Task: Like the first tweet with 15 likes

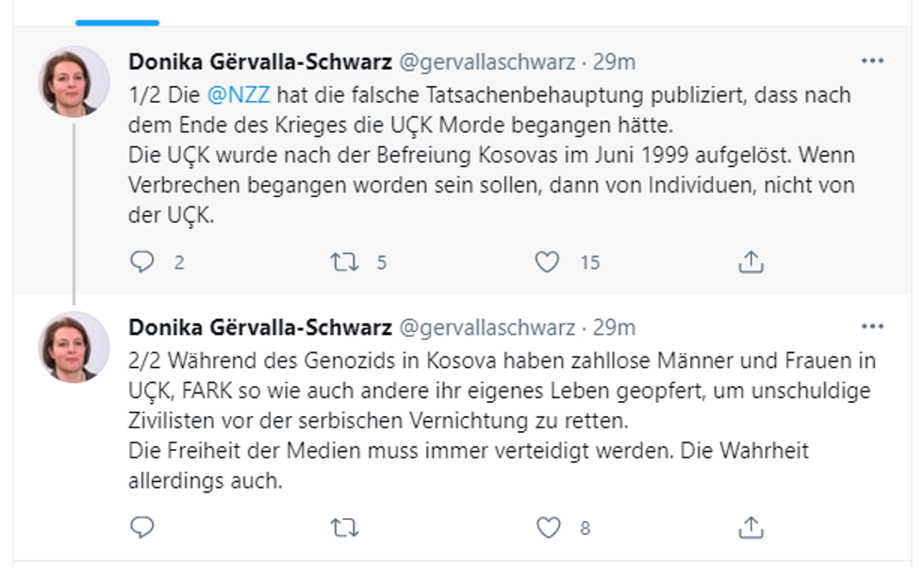Action: point(547,262)
